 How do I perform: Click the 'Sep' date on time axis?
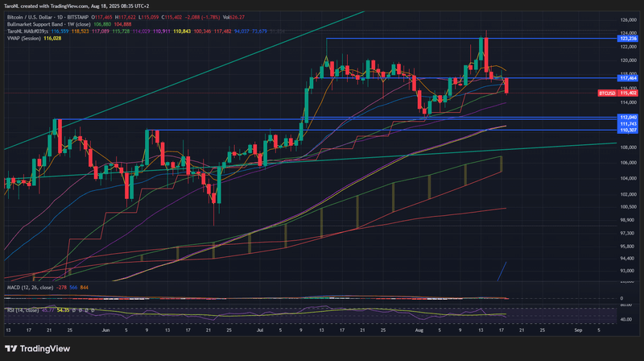578,330
